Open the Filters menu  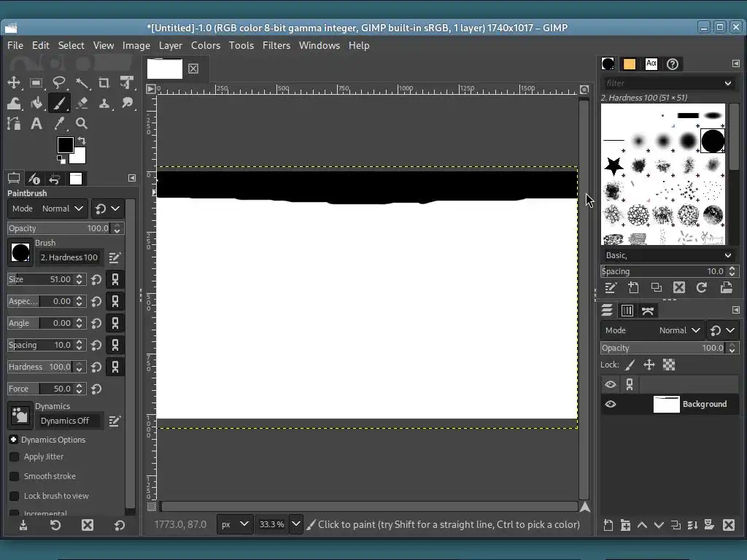[276, 45]
